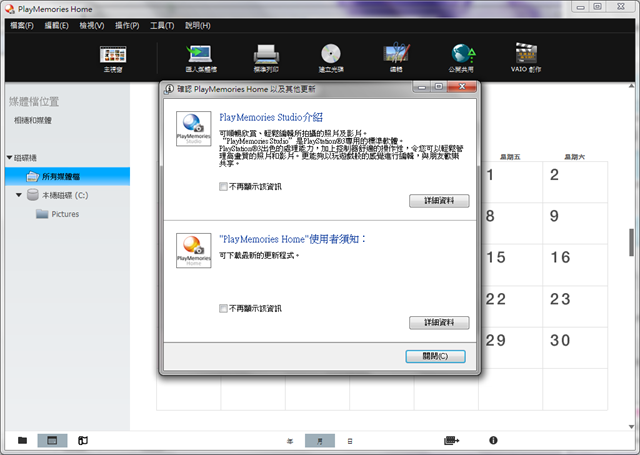The image size is (640, 455).
Task: Click the info icon in the dialog title
Action: [169, 89]
